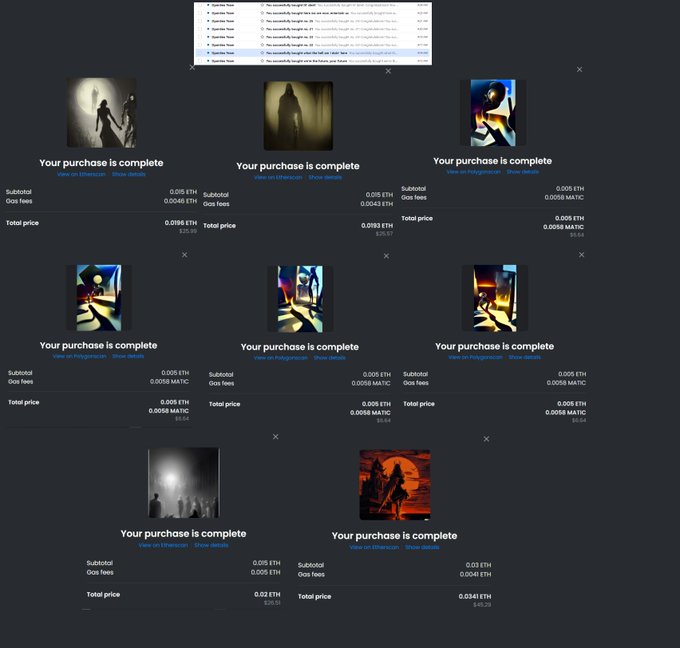Show details under the blue abstract head artwork
The height and width of the screenshot is (648, 680).
click(x=523, y=172)
